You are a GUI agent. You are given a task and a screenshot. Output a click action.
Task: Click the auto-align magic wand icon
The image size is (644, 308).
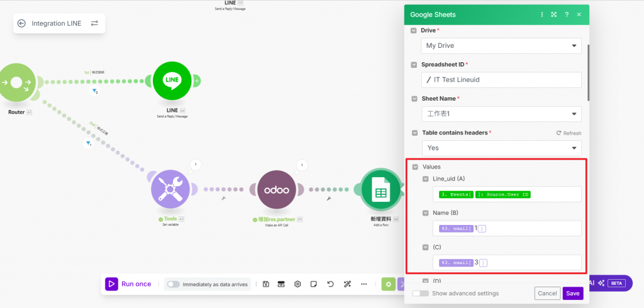click(x=347, y=284)
